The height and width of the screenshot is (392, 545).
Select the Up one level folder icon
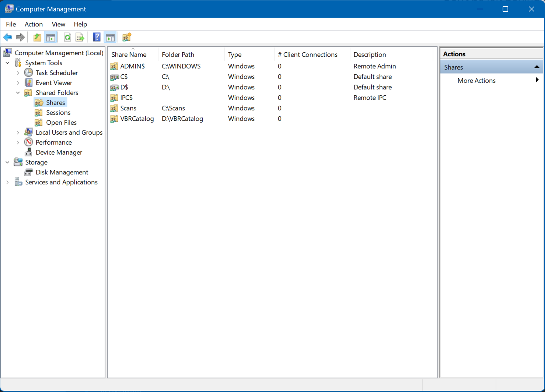[37, 37]
